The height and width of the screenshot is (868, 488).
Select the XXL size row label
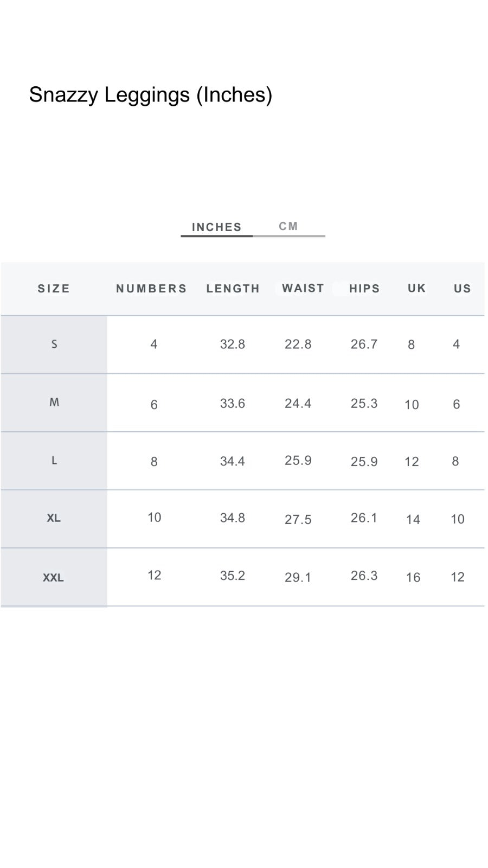pyautogui.click(x=53, y=578)
